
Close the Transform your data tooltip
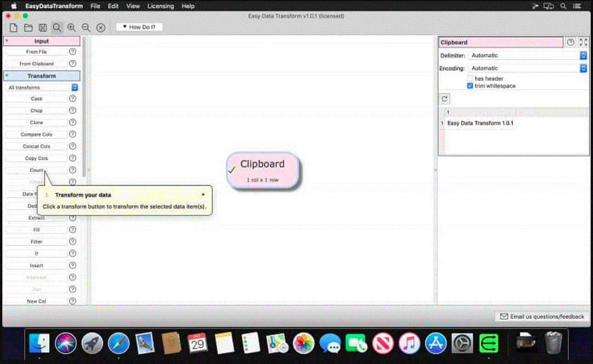pos(203,194)
